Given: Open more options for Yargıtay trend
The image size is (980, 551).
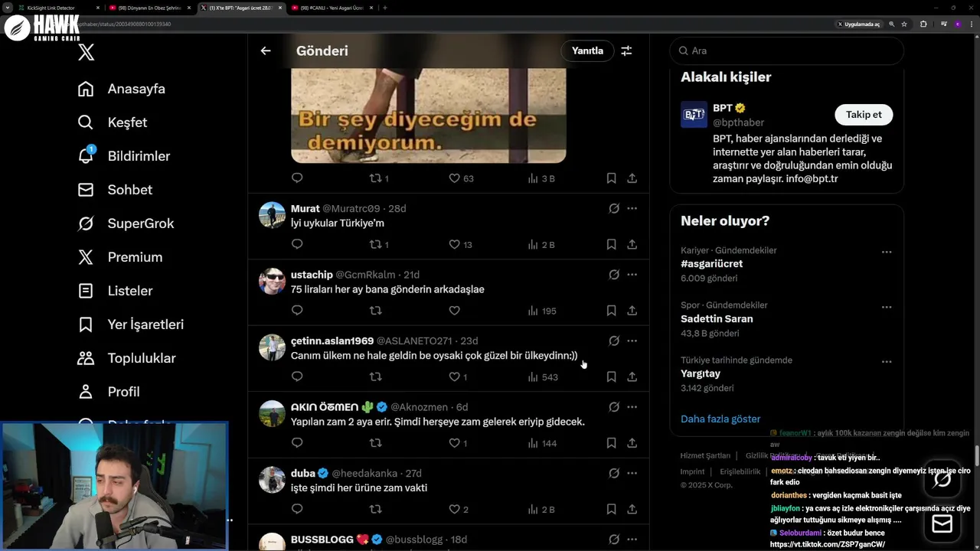Looking at the screenshot, I should 886,362.
